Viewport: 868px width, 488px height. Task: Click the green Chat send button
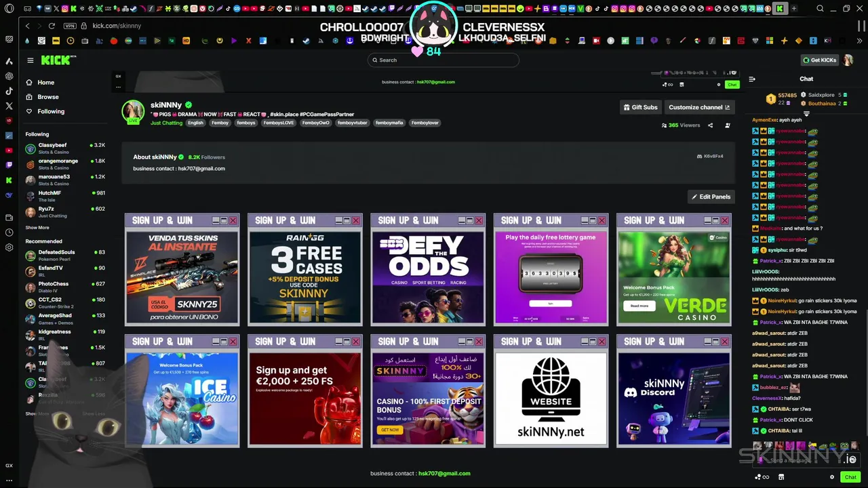[x=850, y=477]
